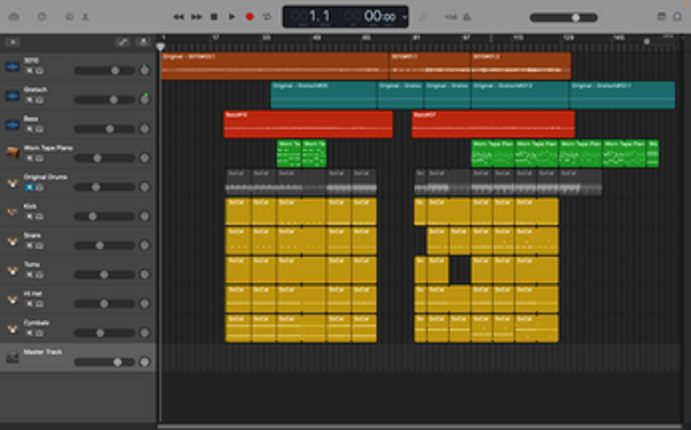Toggle the Cycle loop button

click(x=268, y=17)
